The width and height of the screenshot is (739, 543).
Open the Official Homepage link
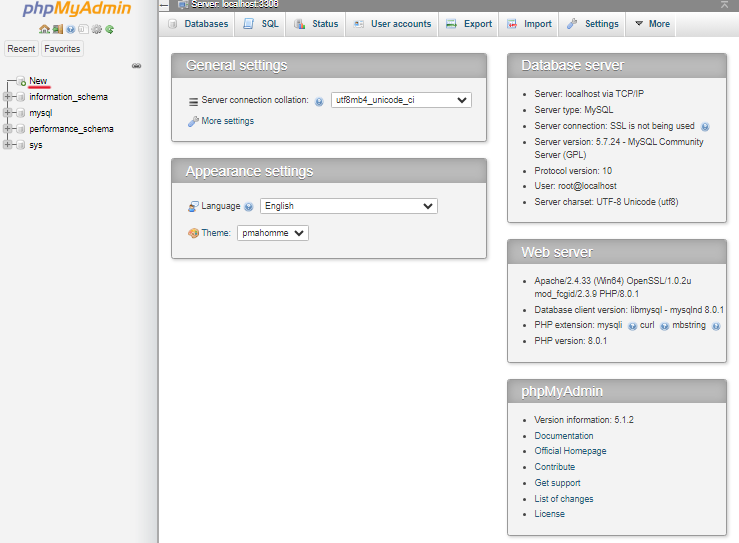[x=570, y=451]
